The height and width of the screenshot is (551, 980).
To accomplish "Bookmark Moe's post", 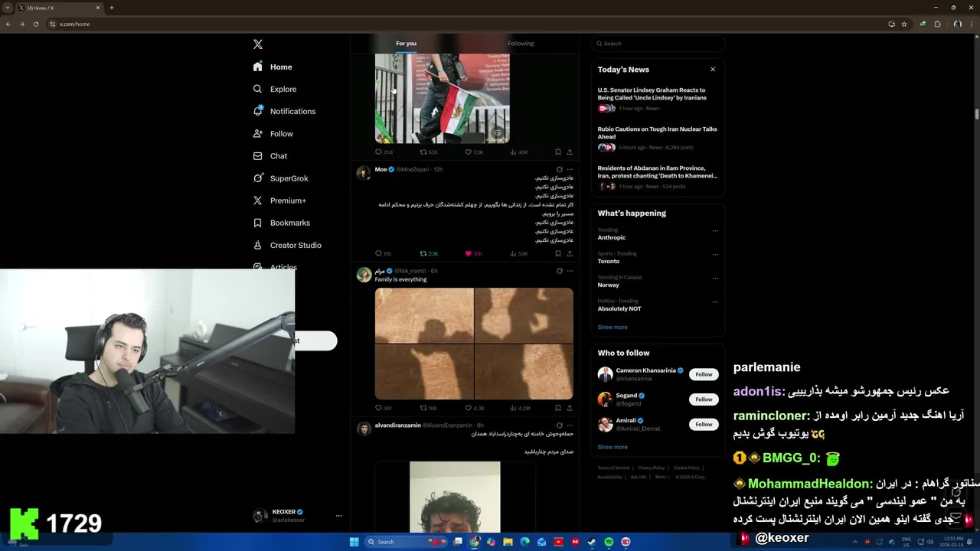I will [558, 253].
